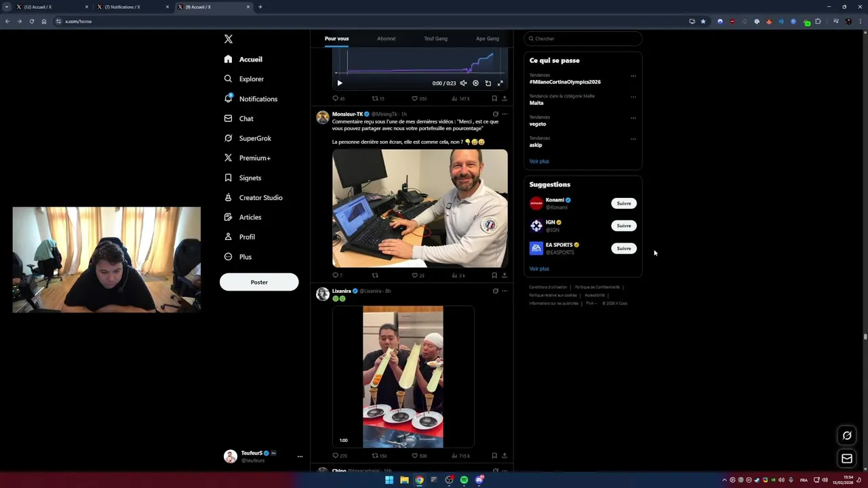Follow Konami with Suivre button
Image resolution: width=868 pixels, height=488 pixels.
coord(624,203)
